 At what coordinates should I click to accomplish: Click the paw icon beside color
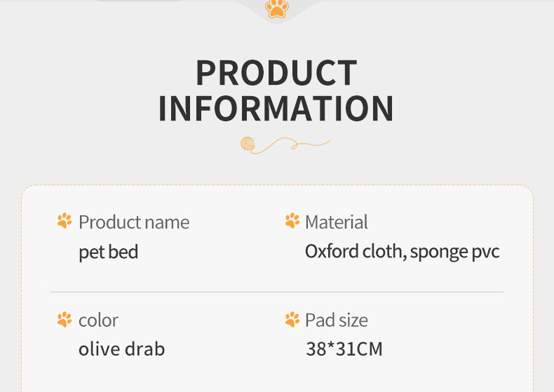65,320
